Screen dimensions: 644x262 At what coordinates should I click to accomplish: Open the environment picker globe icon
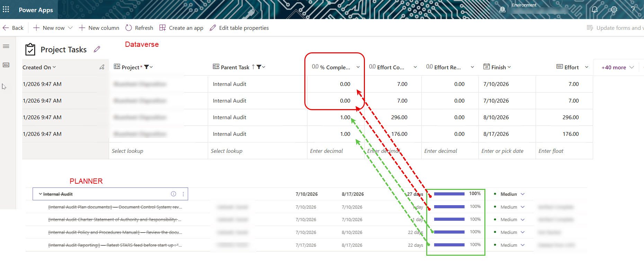point(502,10)
